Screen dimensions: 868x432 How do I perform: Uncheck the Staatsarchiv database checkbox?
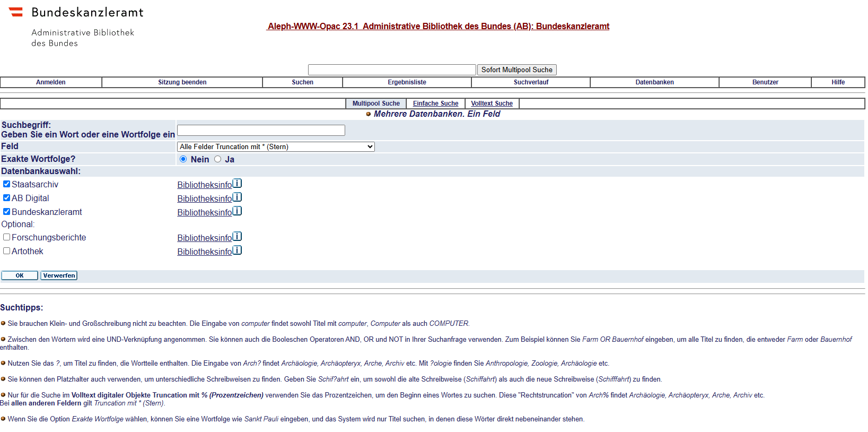7,184
